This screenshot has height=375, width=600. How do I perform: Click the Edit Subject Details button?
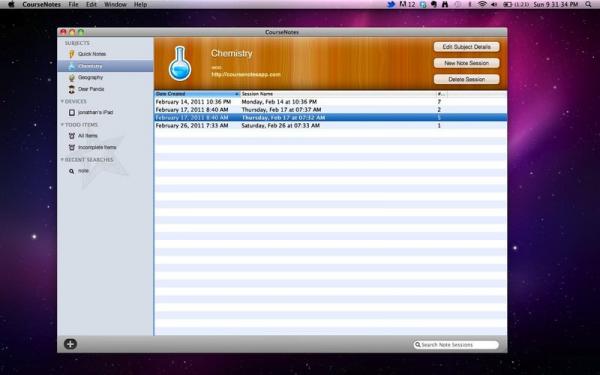pyautogui.click(x=466, y=47)
